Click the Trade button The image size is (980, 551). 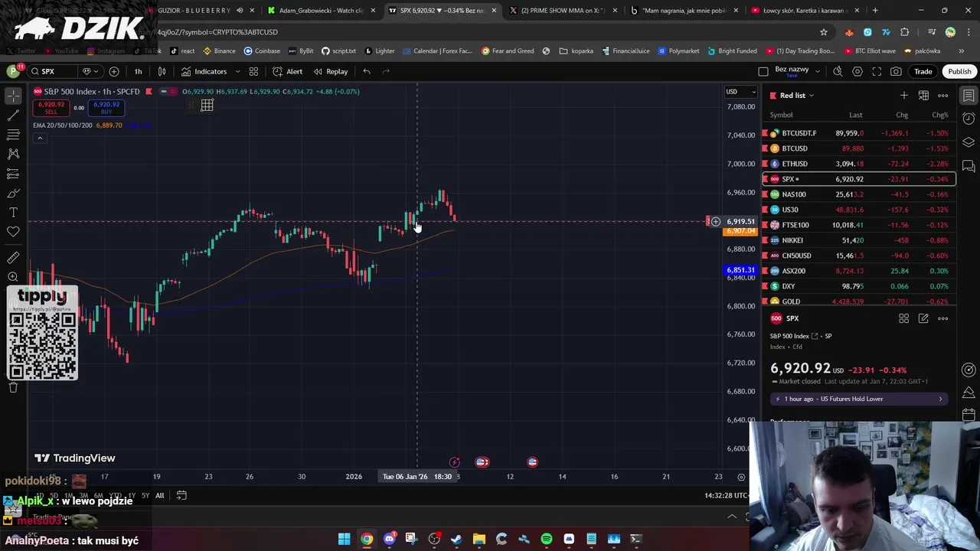point(923,71)
